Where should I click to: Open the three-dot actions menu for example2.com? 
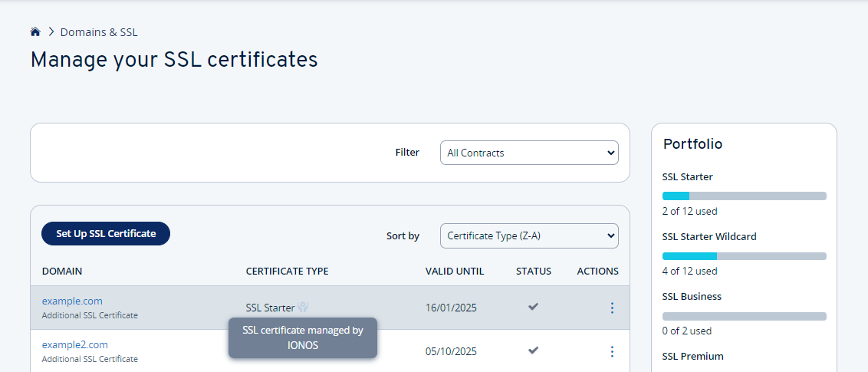612,351
